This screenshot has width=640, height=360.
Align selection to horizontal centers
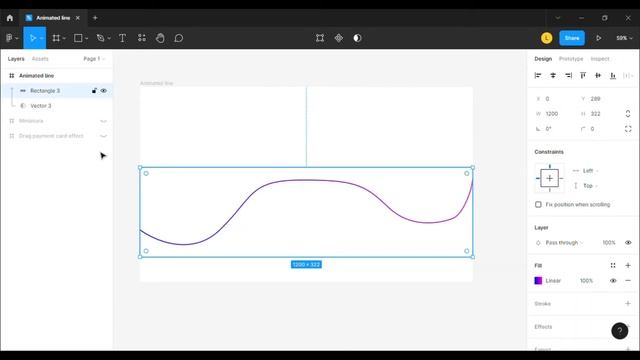pyautogui.click(x=553, y=76)
